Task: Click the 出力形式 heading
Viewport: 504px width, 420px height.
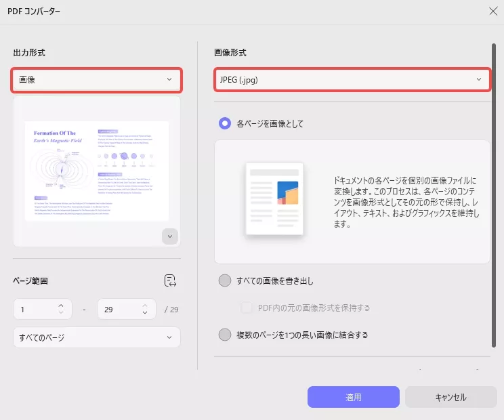Action: (29, 52)
